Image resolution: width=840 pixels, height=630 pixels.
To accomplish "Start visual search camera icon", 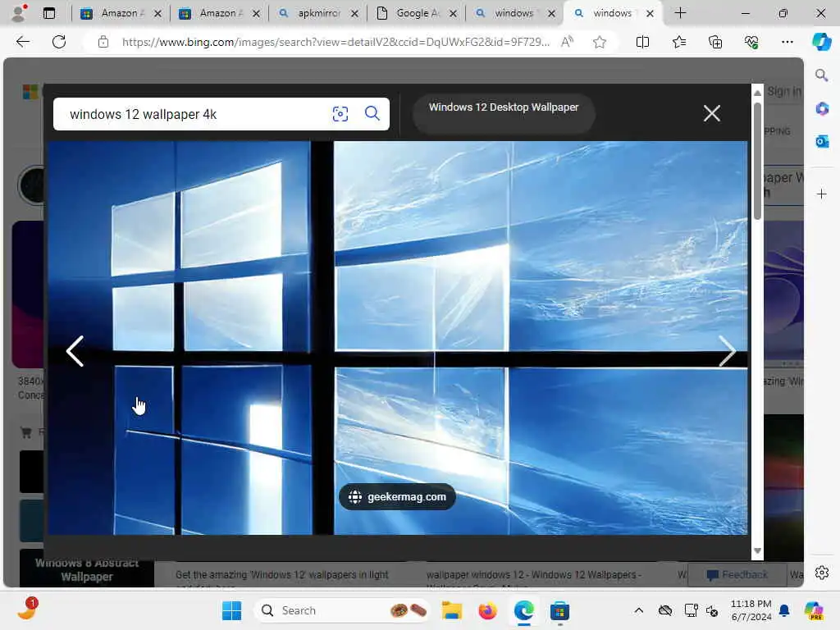I will point(340,113).
